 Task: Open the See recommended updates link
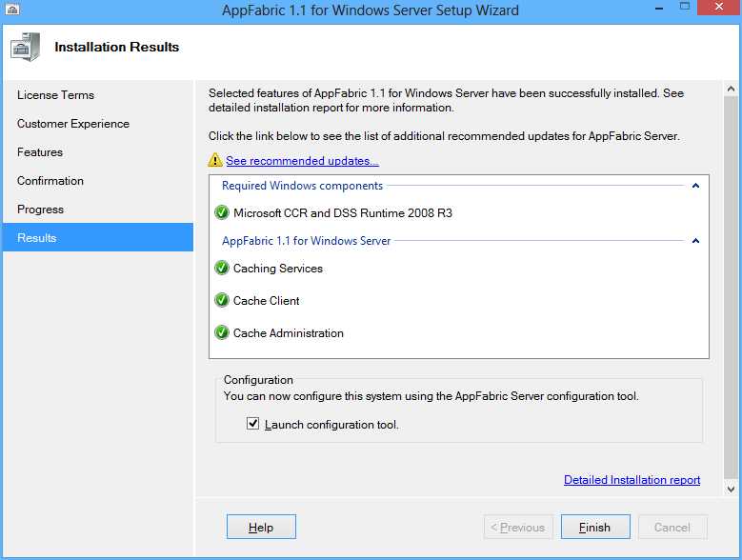point(302,161)
